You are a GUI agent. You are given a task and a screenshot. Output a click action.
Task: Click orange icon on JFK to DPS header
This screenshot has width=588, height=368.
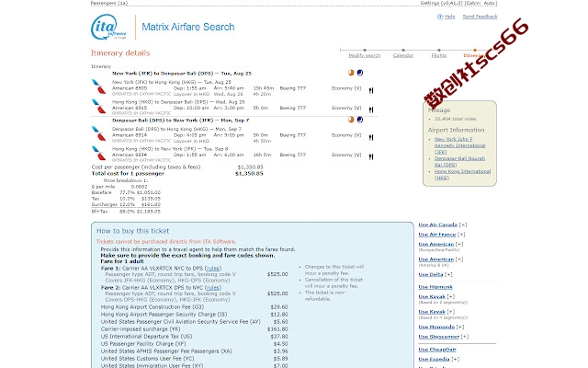351,73
